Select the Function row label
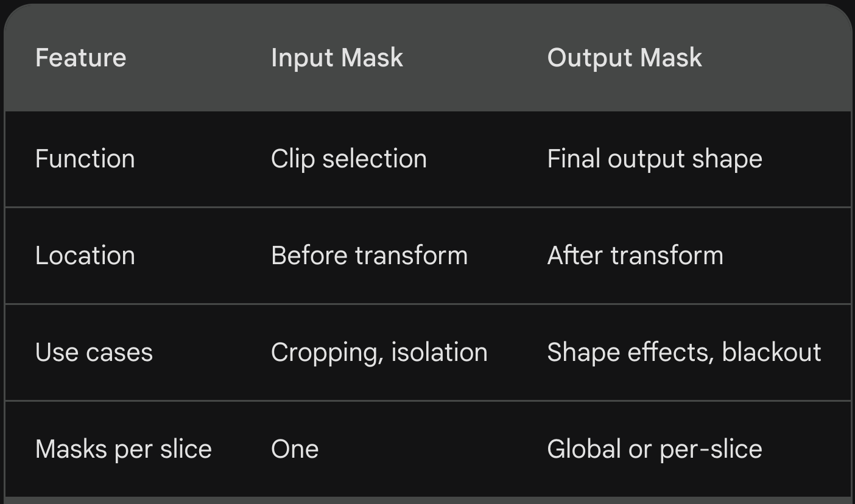The height and width of the screenshot is (504, 855). click(x=85, y=159)
